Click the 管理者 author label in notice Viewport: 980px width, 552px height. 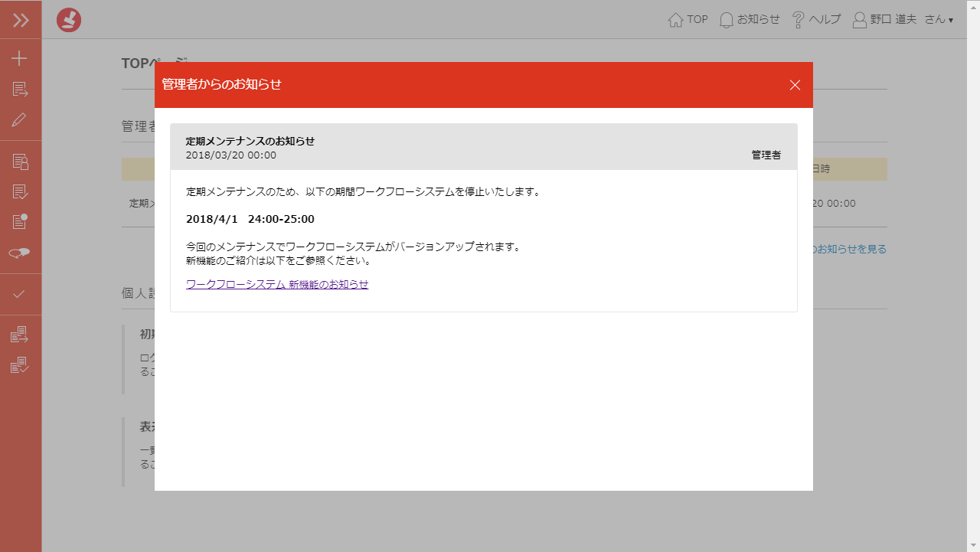coord(766,155)
